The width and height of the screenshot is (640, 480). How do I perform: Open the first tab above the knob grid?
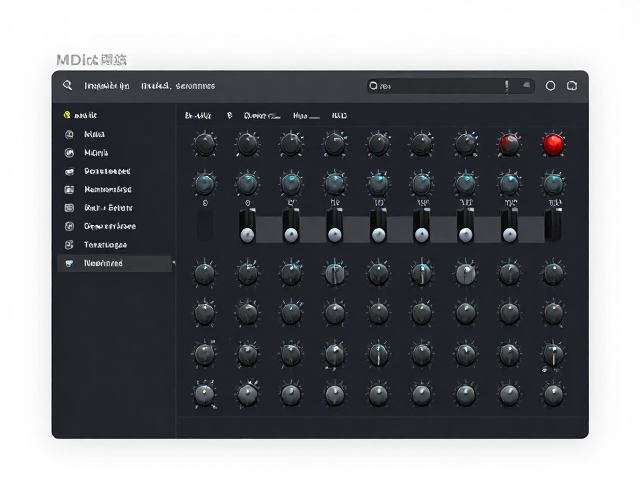pyautogui.click(x=198, y=116)
